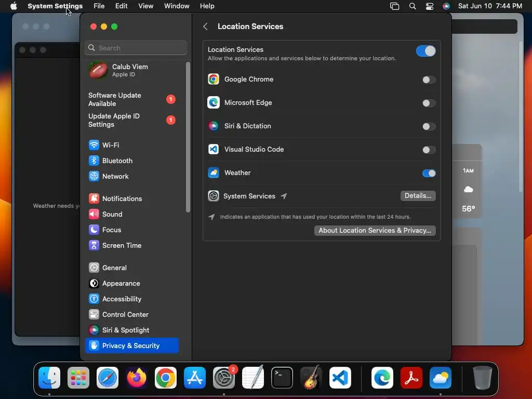Select Privacy & Security in sidebar
Viewport: 532px width, 399px height.
tap(131, 345)
